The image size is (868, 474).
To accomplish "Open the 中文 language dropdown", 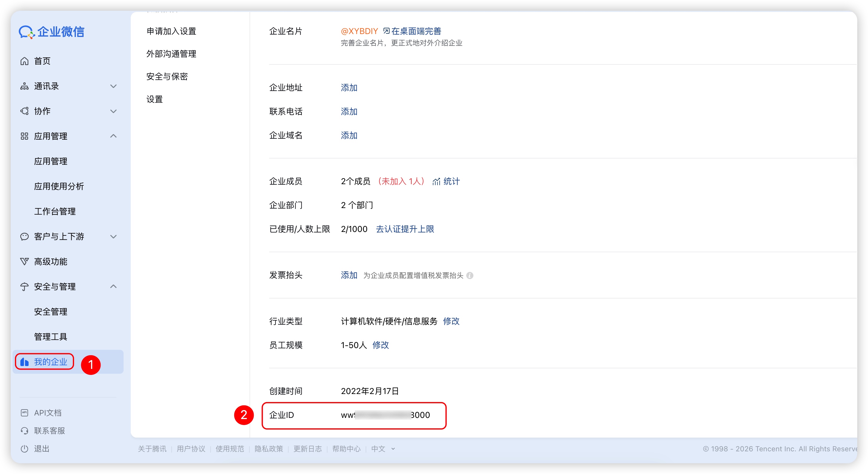I will coord(382,448).
